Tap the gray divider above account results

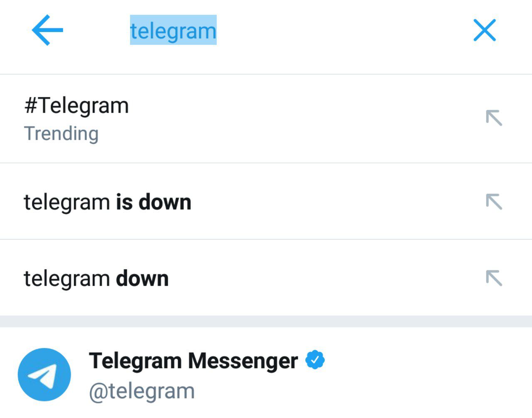[x=266, y=321]
